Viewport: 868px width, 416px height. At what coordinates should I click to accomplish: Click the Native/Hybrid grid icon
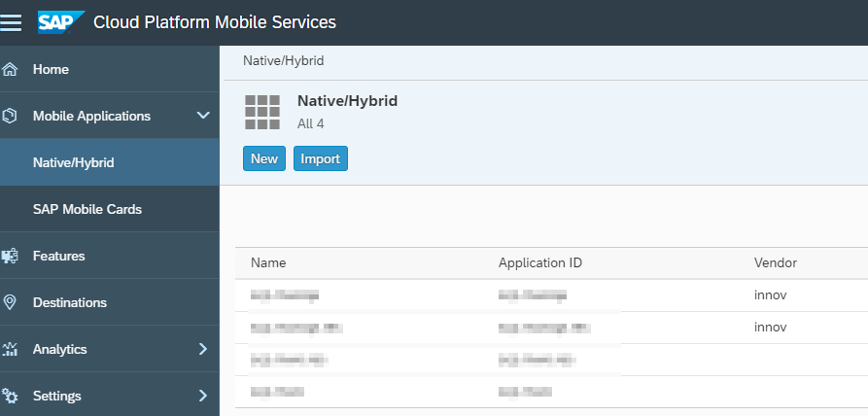click(x=262, y=113)
